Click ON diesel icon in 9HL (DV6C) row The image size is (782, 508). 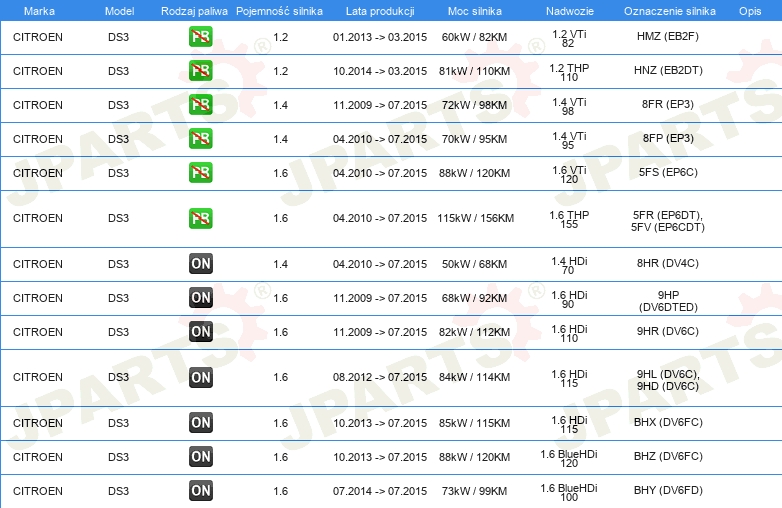[x=200, y=377]
